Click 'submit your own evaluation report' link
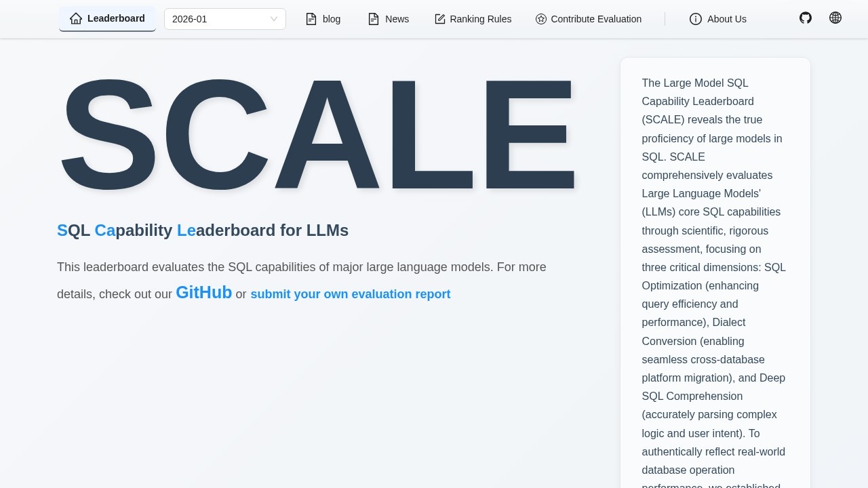 click(350, 294)
